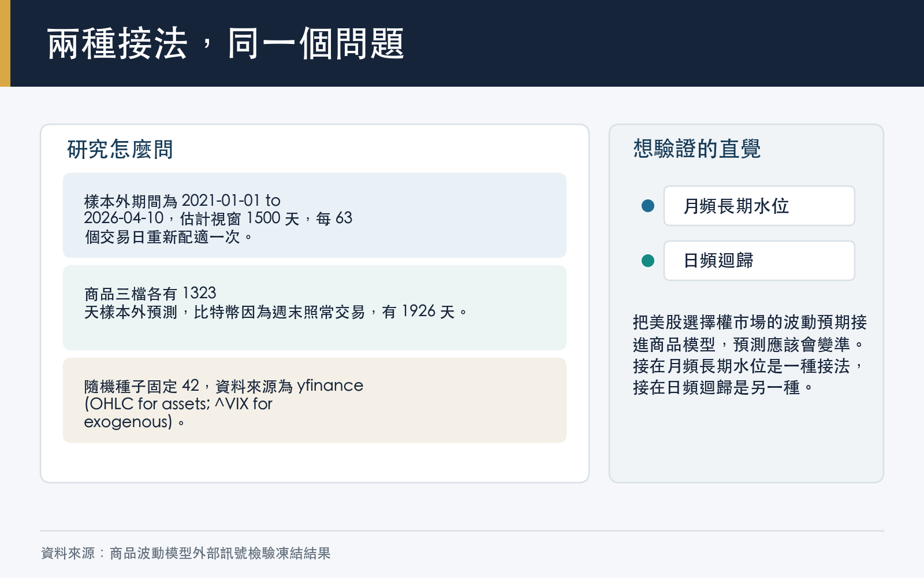Click the green dot beside 日頻迴歸

tap(648, 261)
